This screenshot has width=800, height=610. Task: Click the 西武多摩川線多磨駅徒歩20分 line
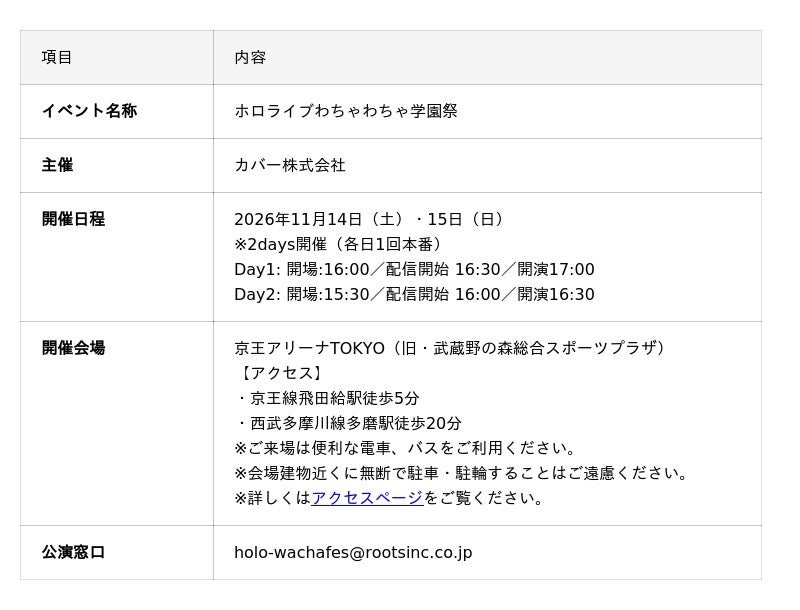click(x=348, y=423)
